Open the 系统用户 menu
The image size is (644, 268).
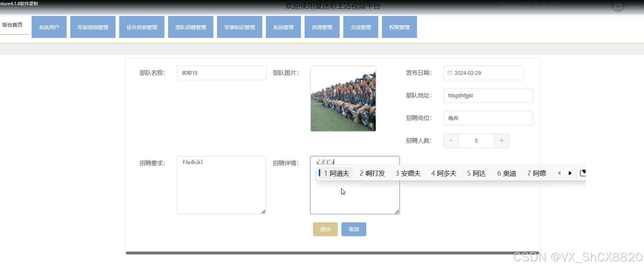[49, 27]
